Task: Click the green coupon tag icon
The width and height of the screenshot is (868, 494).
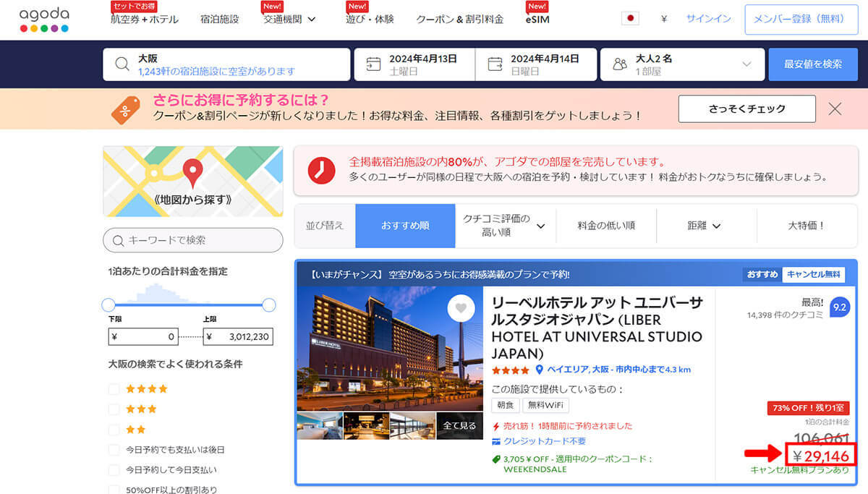Action: pos(496,459)
